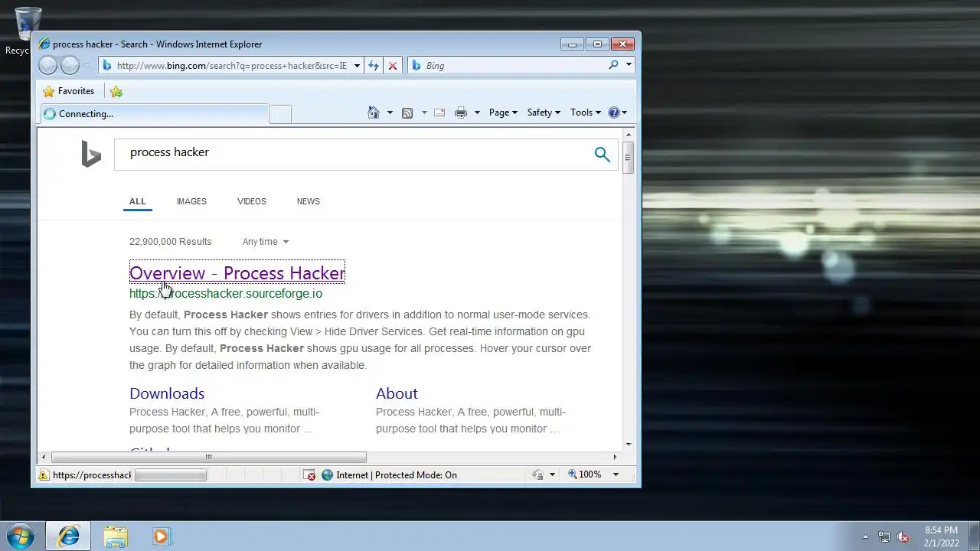Viewport: 980px width, 551px height.
Task: Click the toolbar search magnifier icon
Action: point(613,65)
